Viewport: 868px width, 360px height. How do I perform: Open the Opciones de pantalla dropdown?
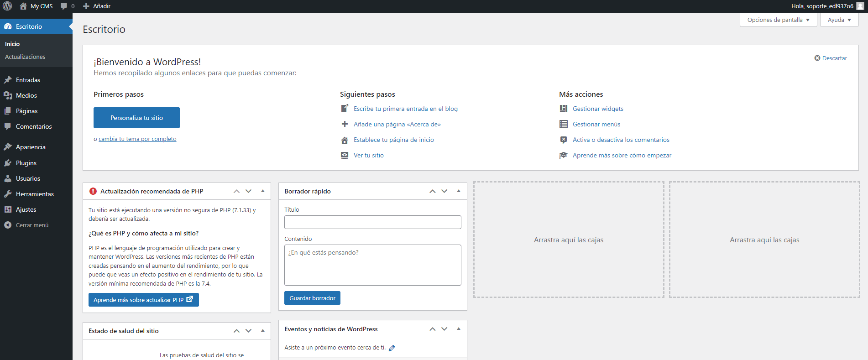pos(779,20)
